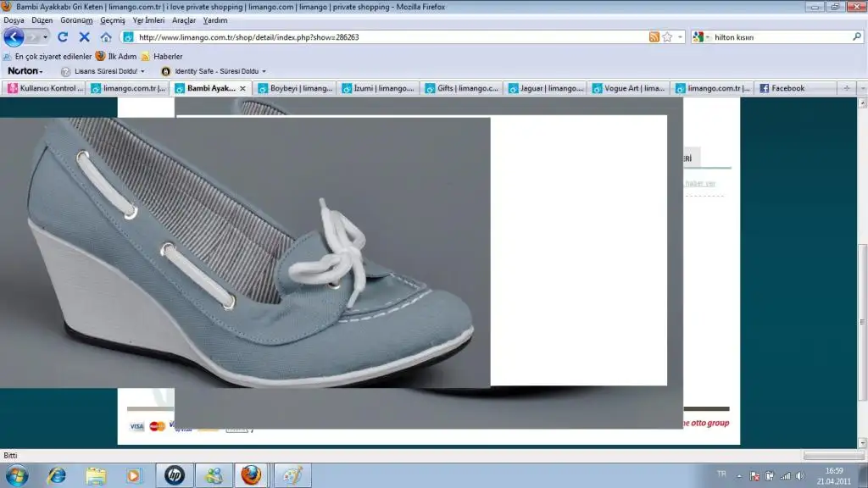The image size is (868, 488).
Task: Switch to the Facebook tab
Action: coord(787,88)
